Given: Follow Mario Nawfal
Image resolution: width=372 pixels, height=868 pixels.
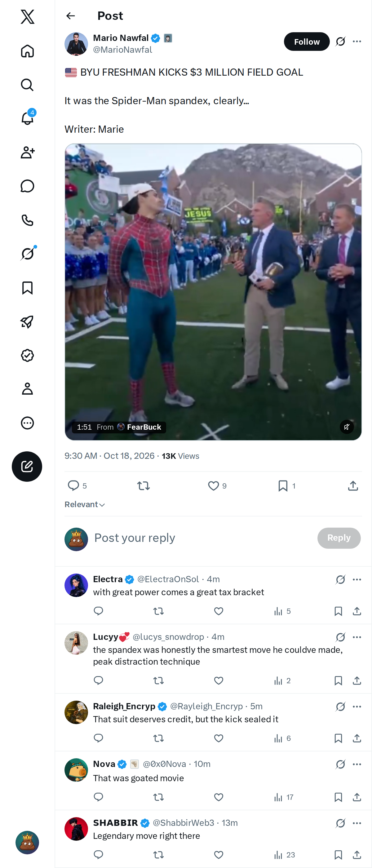Looking at the screenshot, I should [307, 42].
